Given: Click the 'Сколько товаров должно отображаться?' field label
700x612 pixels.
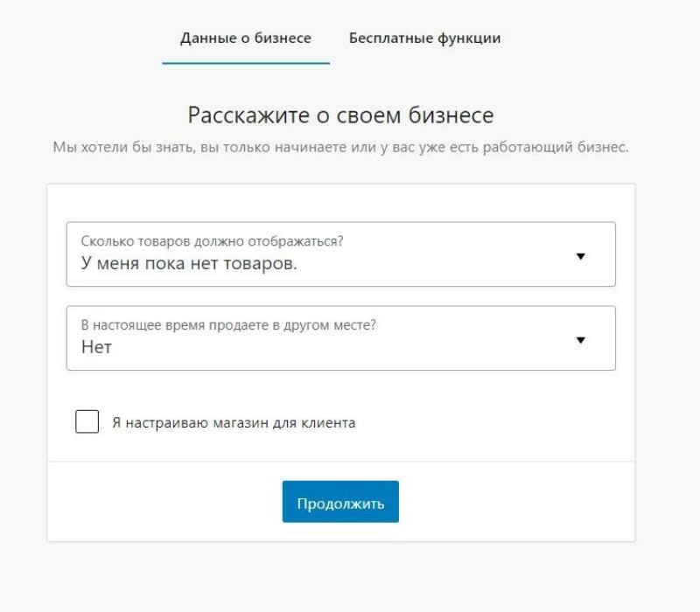Looking at the screenshot, I should click(212, 241).
